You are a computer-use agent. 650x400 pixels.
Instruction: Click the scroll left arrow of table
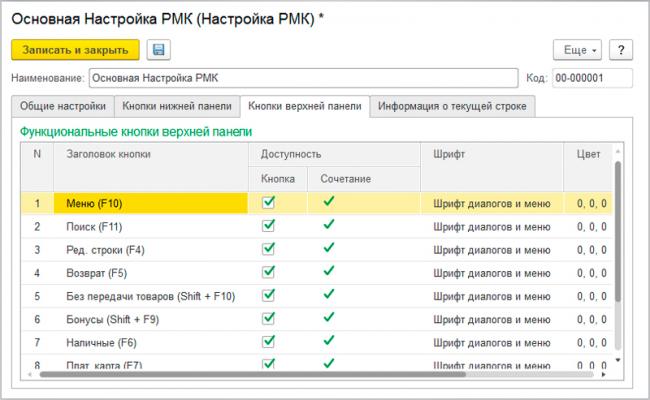[x=29, y=374]
